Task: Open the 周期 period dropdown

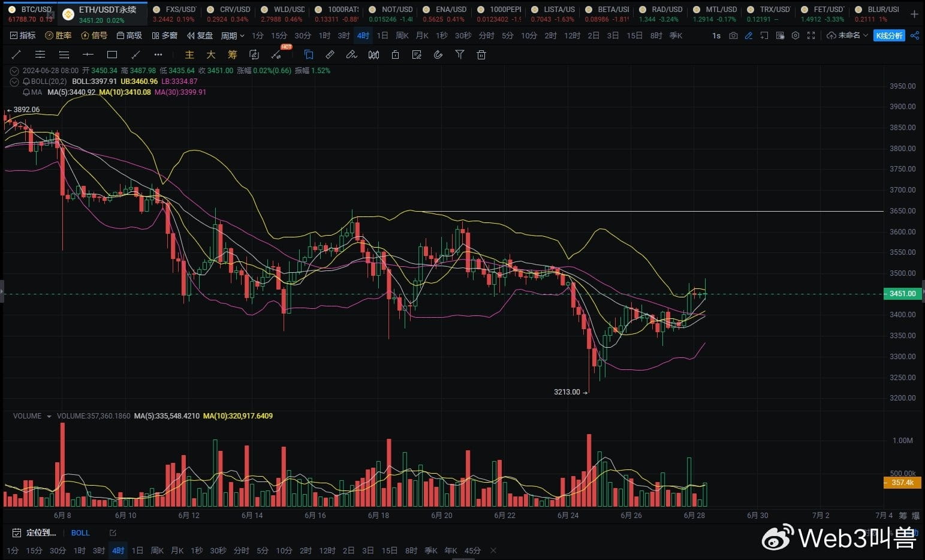Action: pyautogui.click(x=233, y=35)
